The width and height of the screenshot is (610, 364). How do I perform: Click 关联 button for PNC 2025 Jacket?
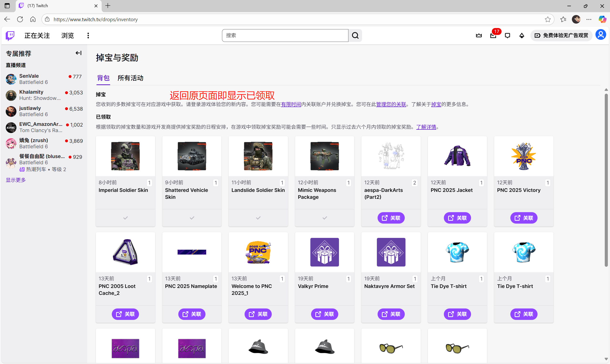coord(457,218)
